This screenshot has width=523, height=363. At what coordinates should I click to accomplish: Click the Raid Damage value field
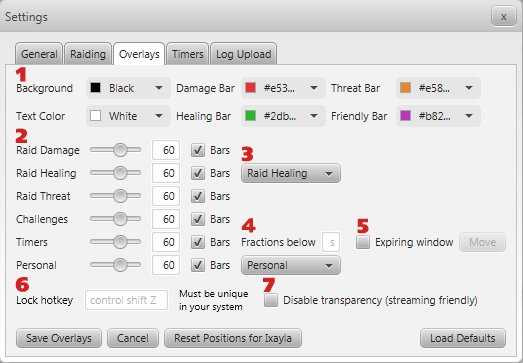[x=166, y=150]
